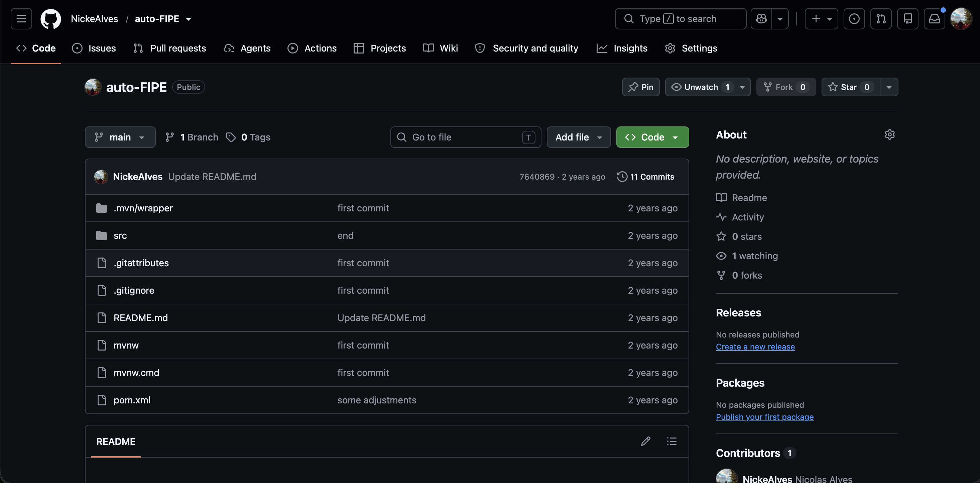Viewport: 980px width, 483px height.
Task: Click the owner avatar beside auto-FIPE title
Action: pyautogui.click(x=93, y=87)
